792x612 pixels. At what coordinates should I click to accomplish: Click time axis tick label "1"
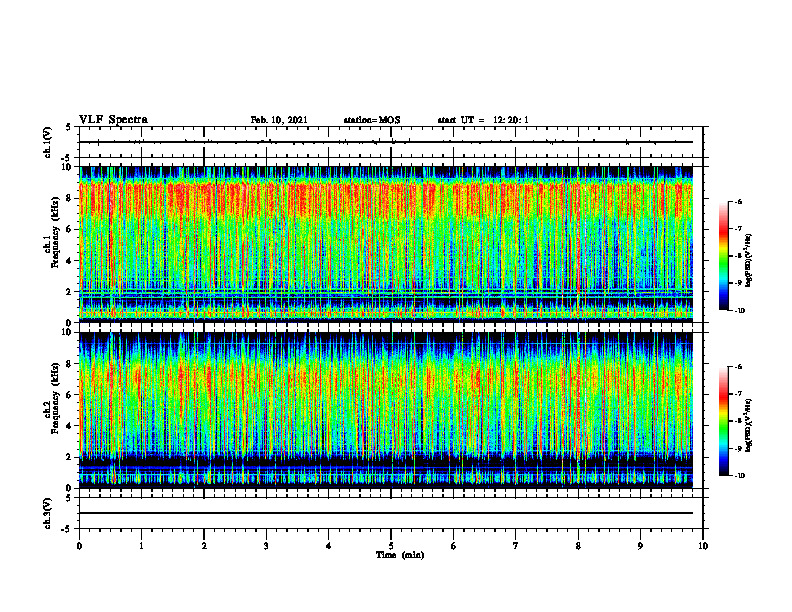141,546
